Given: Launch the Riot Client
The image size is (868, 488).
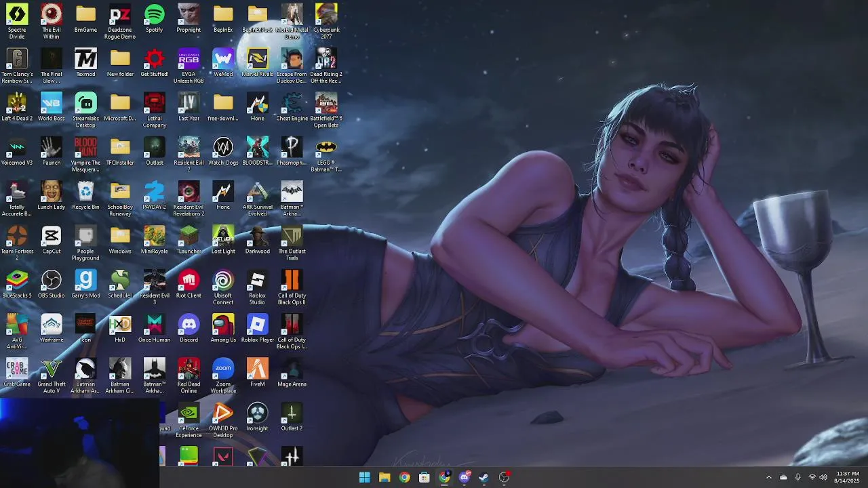Looking at the screenshot, I should click(x=189, y=284).
